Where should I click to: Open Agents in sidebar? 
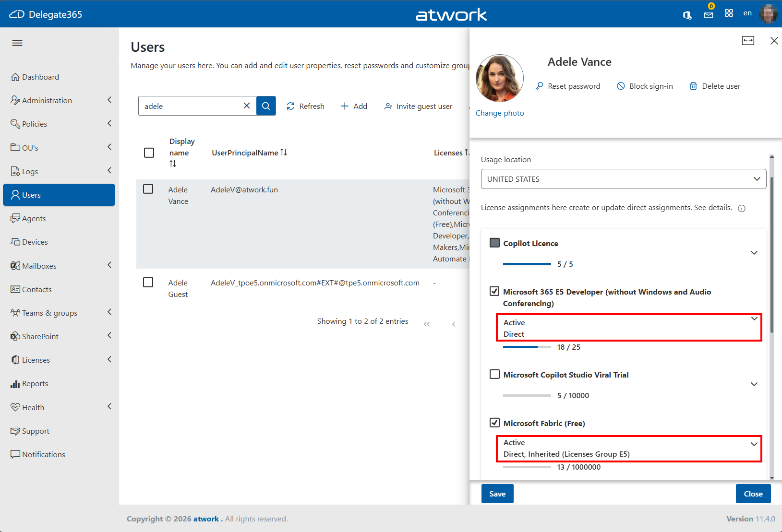coord(59,218)
